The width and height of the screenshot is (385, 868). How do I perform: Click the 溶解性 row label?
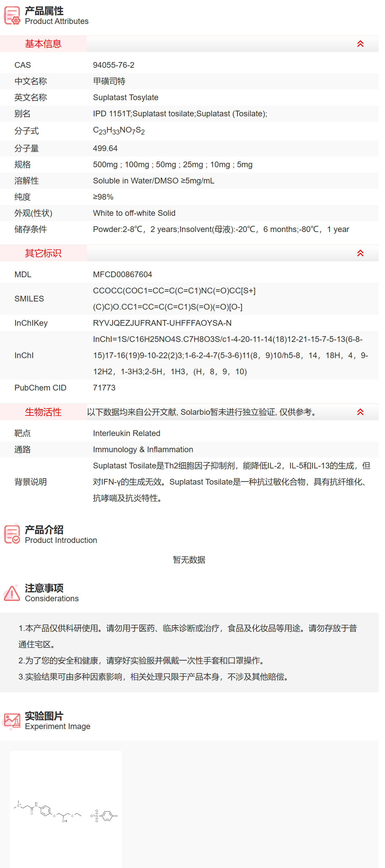(x=27, y=181)
